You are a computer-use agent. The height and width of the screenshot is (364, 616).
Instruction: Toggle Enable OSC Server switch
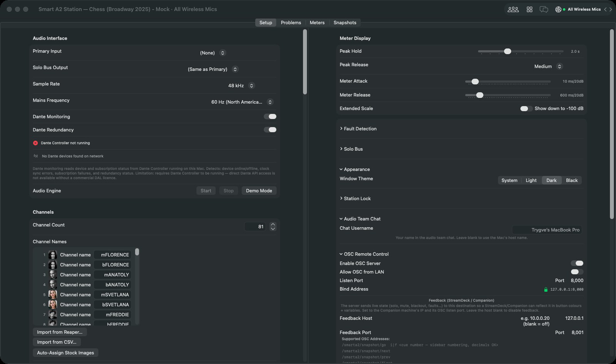[x=577, y=263]
